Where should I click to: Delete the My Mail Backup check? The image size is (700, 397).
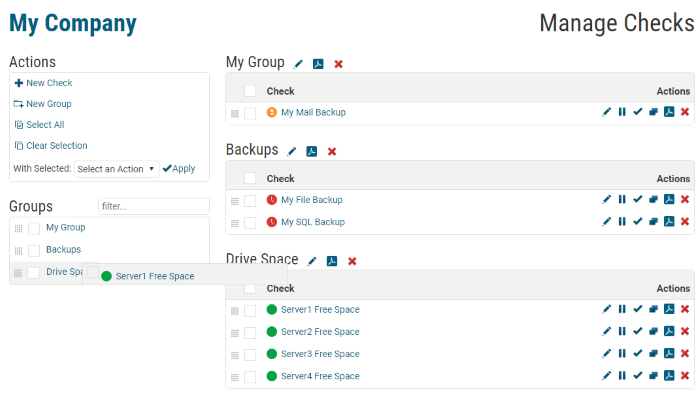[685, 112]
